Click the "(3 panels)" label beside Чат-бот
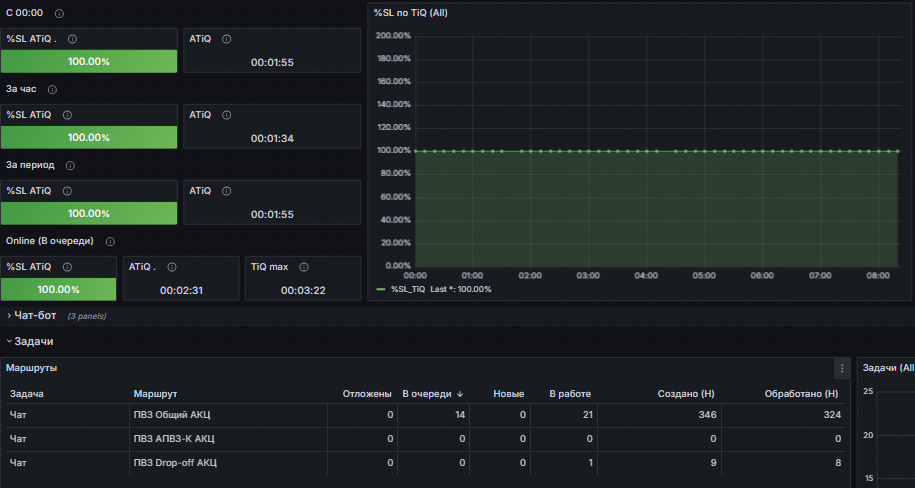The width and height of the screenshot is (915, 488). 86,316
